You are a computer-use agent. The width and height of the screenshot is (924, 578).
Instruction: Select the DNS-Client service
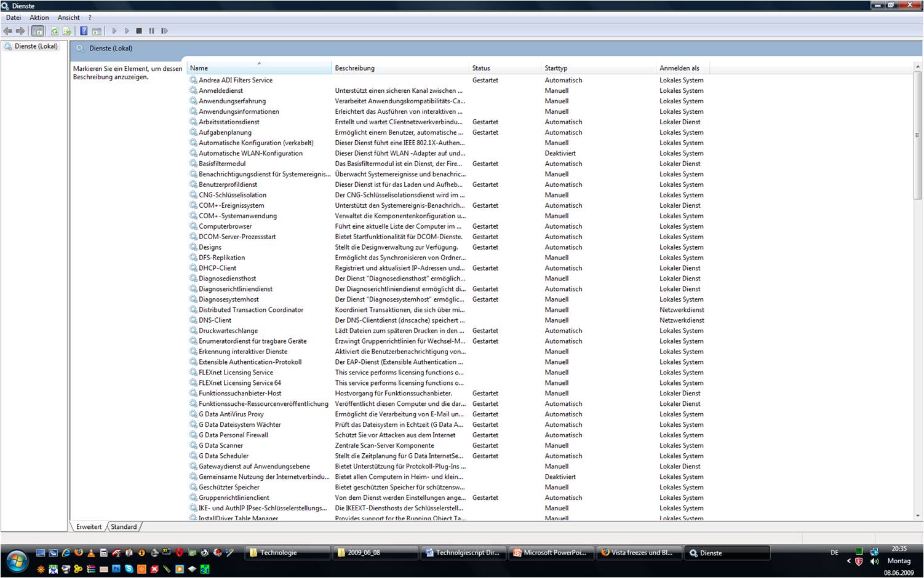tap(215, 320)
